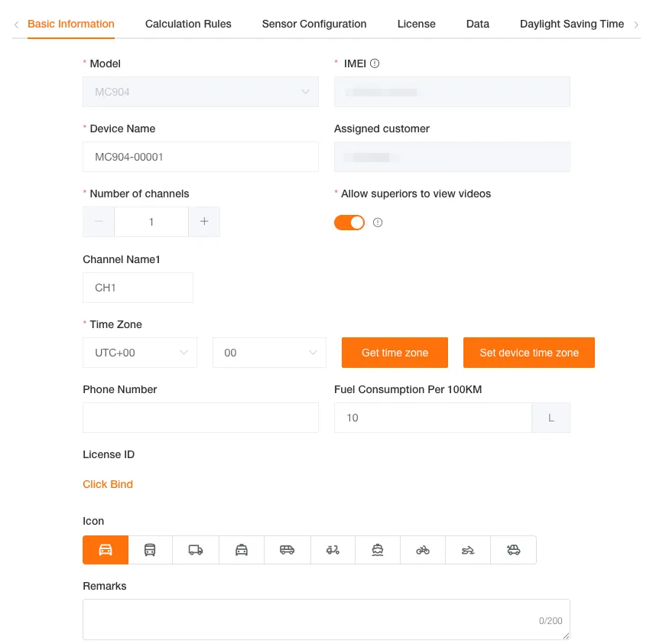Select the ship vehicle icon
Screen dimensions: 653x644
[x=378, y=550]
